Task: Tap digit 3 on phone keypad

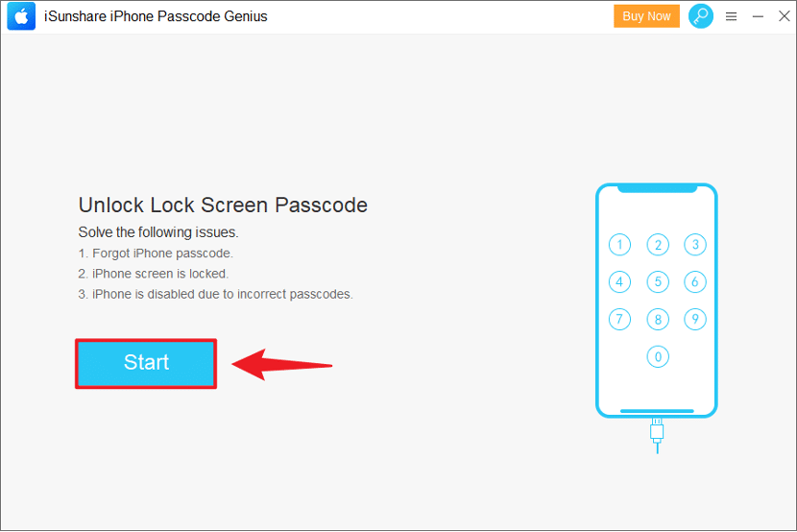Action: click(695, 245)
